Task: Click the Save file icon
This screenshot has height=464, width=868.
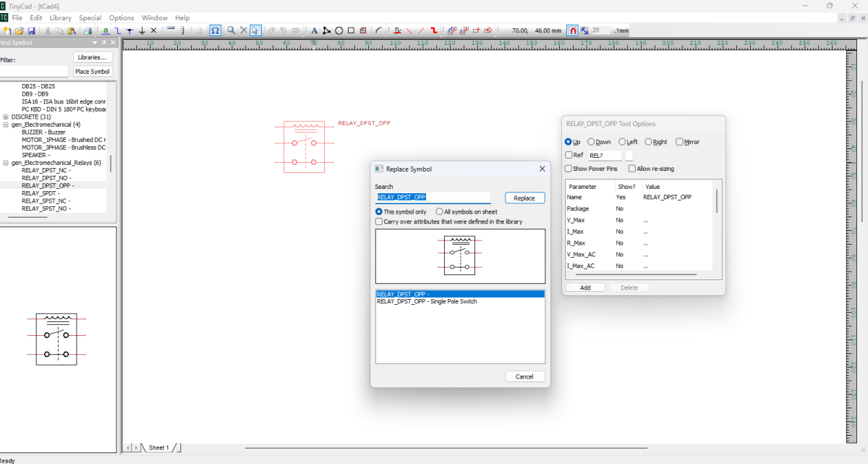Action: point(31,31)
